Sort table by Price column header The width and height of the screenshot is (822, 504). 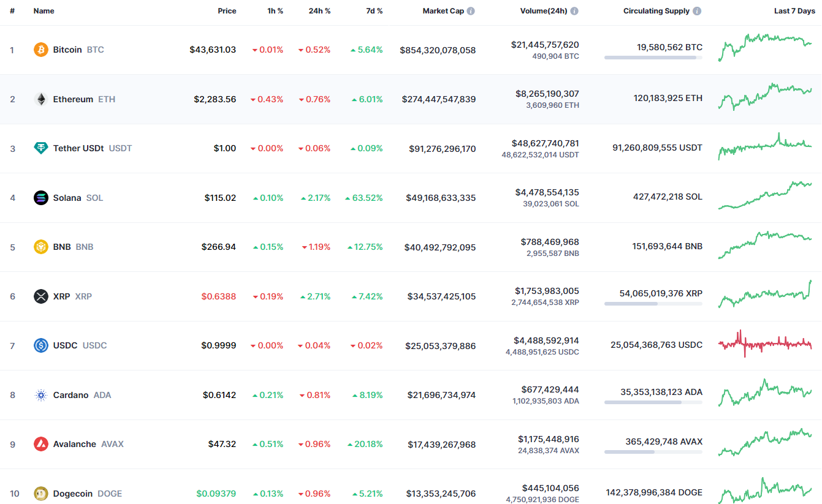[227, 11]
